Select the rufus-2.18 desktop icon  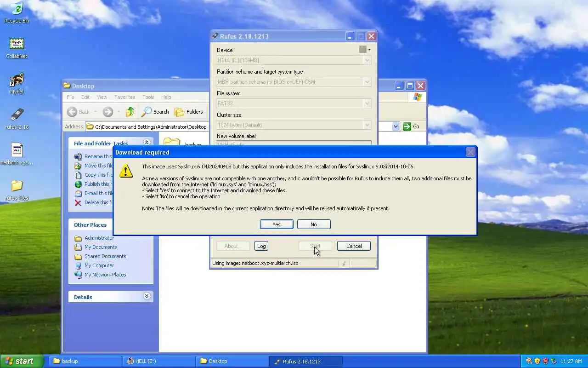point(17,119)
